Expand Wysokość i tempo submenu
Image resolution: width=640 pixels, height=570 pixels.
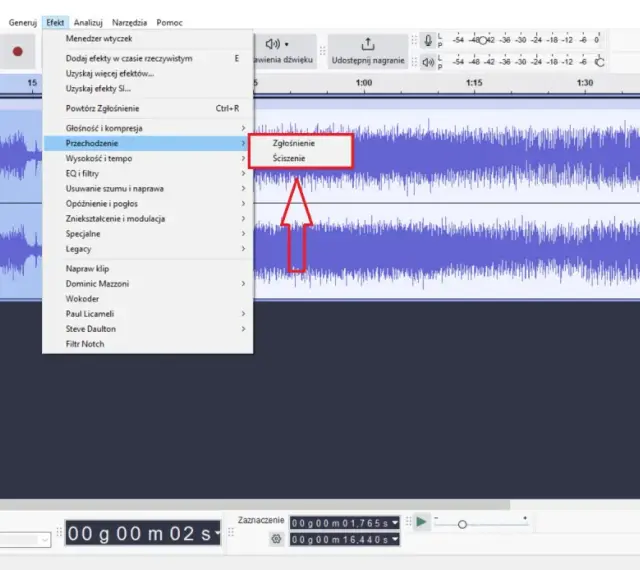point(148,158)
